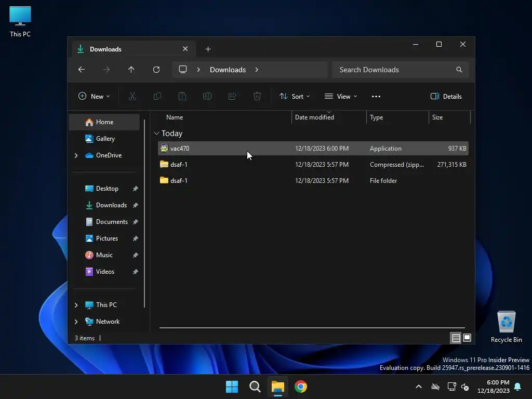Image resolution: width=532 pixels, height=399 pixels.
Task: Click chevron before Downloads in address bar
Action: click(198, 70)
